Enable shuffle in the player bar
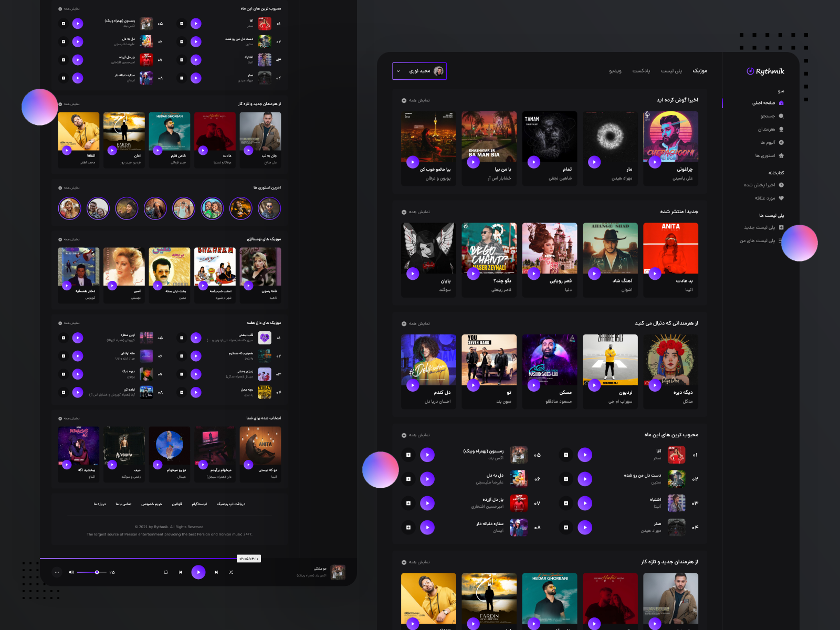840x630 pixels. click(x=231, y=573)
